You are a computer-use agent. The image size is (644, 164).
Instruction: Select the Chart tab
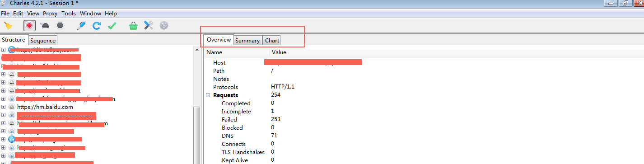(x=272, y=40)
